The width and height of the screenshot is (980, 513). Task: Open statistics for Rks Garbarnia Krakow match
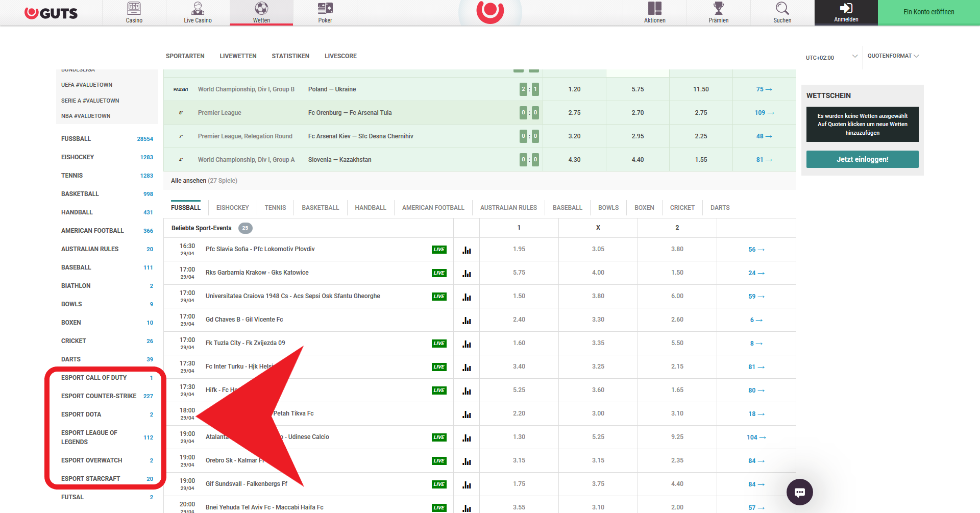[x=467, y=273]
